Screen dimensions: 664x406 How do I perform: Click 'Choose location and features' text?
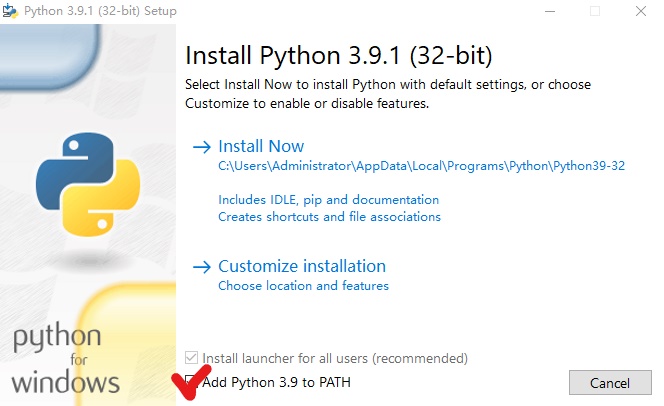pyautogui.click(x=303, y=286)
